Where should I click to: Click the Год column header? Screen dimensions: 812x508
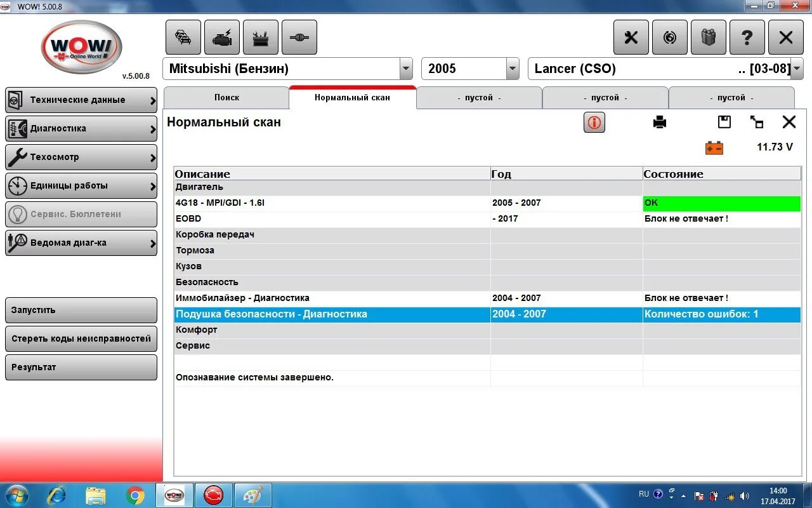(x=566, y=174)
